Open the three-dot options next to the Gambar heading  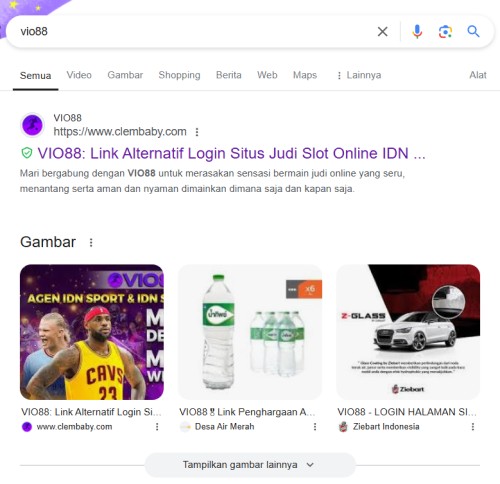tap(91, 242)
